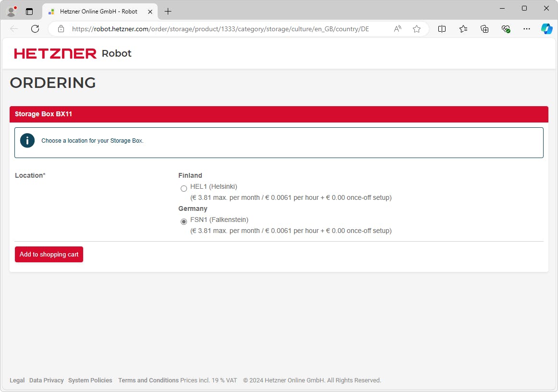Open a new browser tab

[168, 12]
